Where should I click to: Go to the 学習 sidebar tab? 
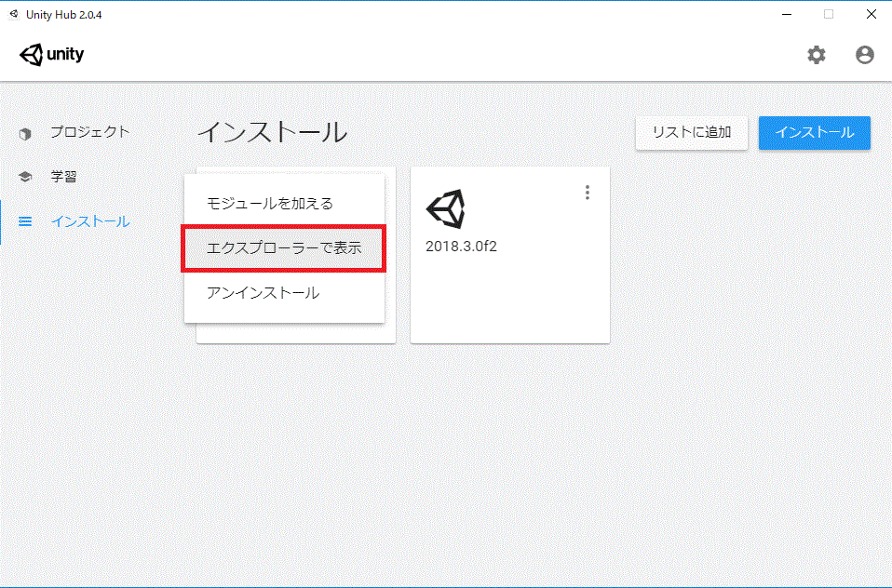[x=63, y=177]
